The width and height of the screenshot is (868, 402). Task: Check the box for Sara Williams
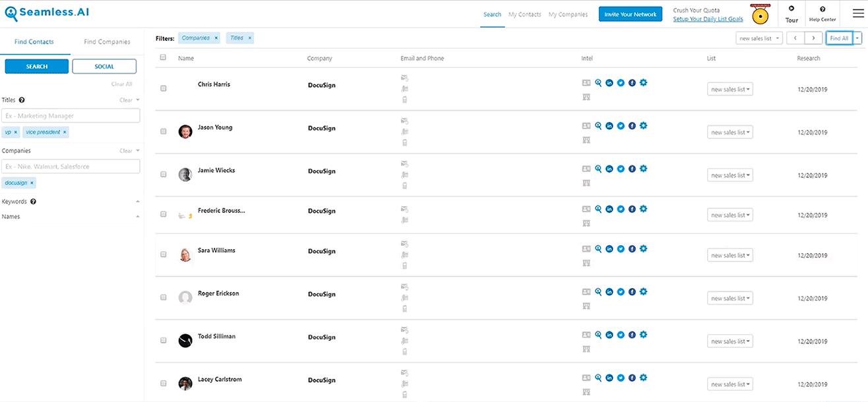(163, 254)
